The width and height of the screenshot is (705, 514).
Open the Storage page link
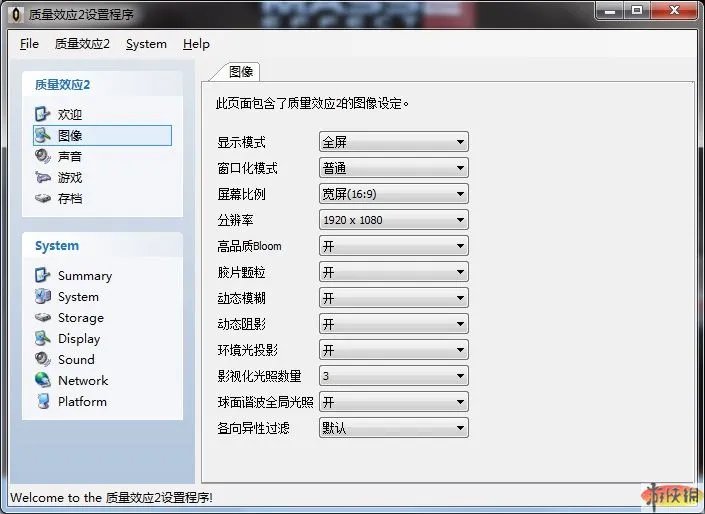(x=81, y=317)
